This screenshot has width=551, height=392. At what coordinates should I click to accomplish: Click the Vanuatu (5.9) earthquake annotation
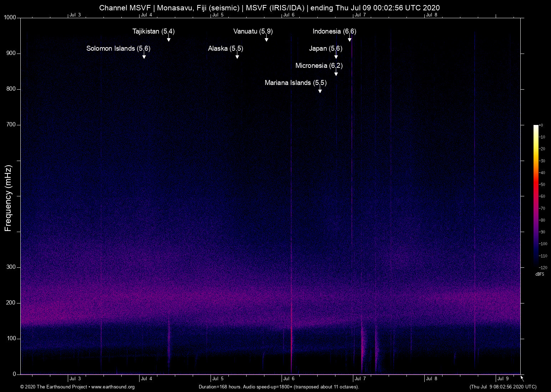266,39
